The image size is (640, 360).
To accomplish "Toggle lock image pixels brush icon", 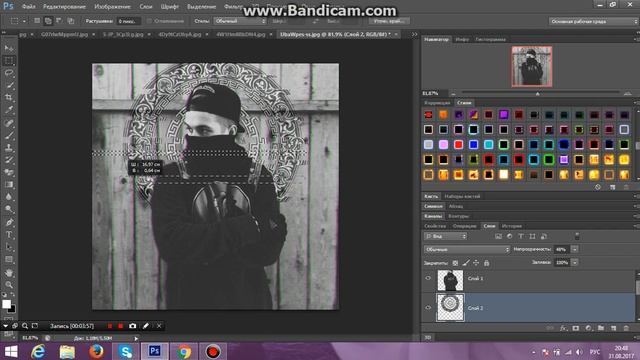I will [x=466, y=263].
